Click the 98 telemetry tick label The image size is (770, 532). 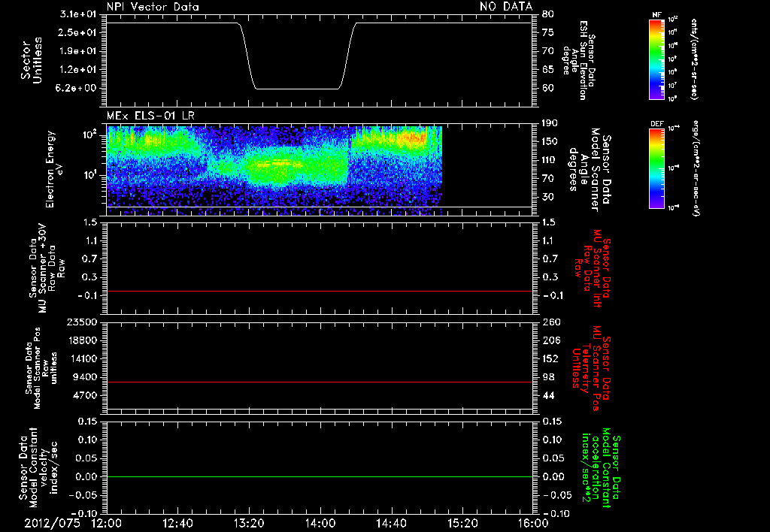click(548, 377)
